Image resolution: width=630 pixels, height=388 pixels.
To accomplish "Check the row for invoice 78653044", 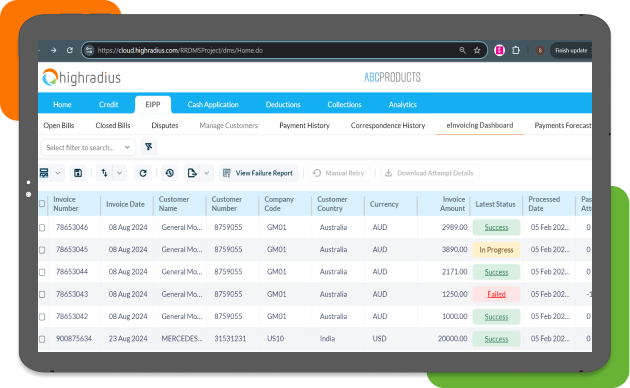I will point(42,272).
